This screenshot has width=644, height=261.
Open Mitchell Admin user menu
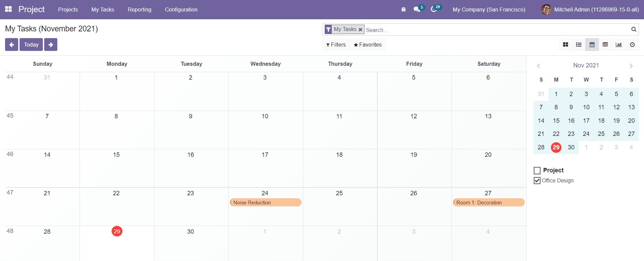point(590,9)
